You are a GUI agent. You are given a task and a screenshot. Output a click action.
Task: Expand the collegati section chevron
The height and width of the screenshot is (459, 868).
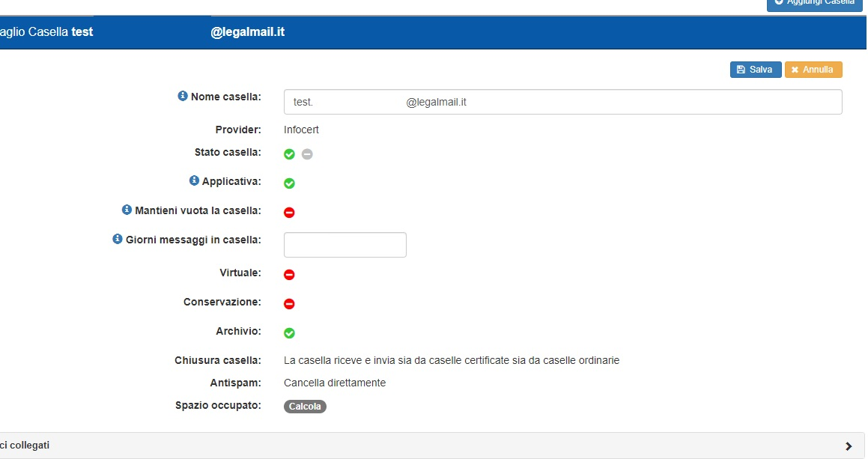[x=849, y=446]
